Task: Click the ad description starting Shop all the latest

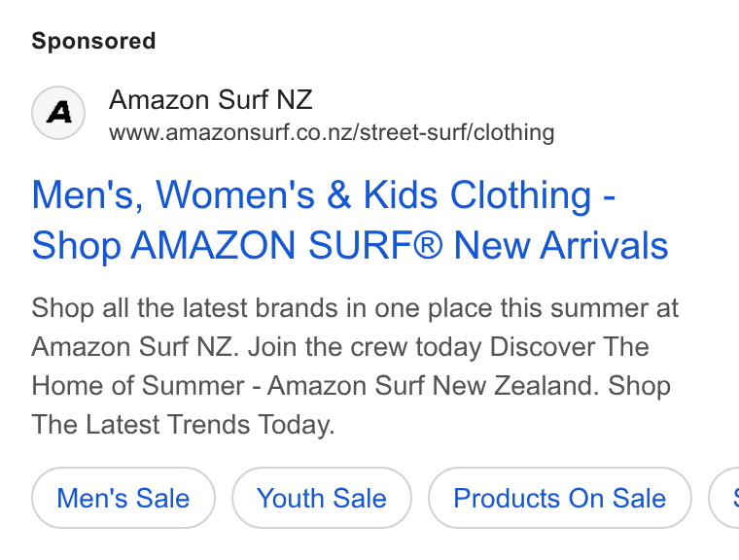Action: [355, 367]
